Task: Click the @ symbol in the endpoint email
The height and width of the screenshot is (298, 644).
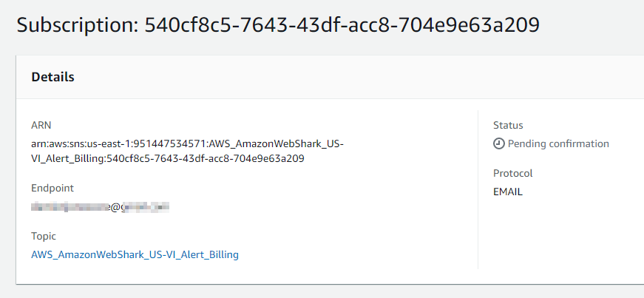Action: [x=115, y=207]
